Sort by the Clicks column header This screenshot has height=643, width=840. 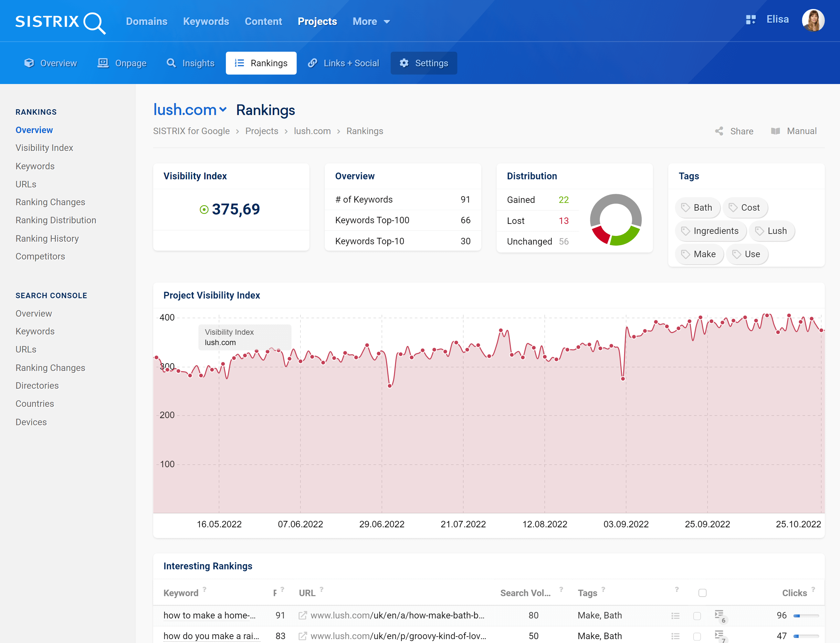794,593
